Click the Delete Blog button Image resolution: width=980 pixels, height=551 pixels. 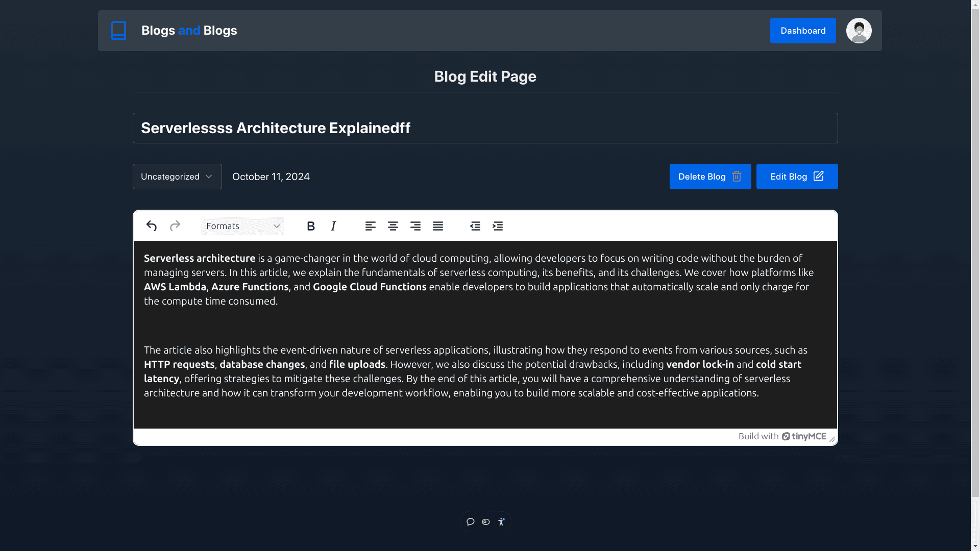tap(710, 177)
